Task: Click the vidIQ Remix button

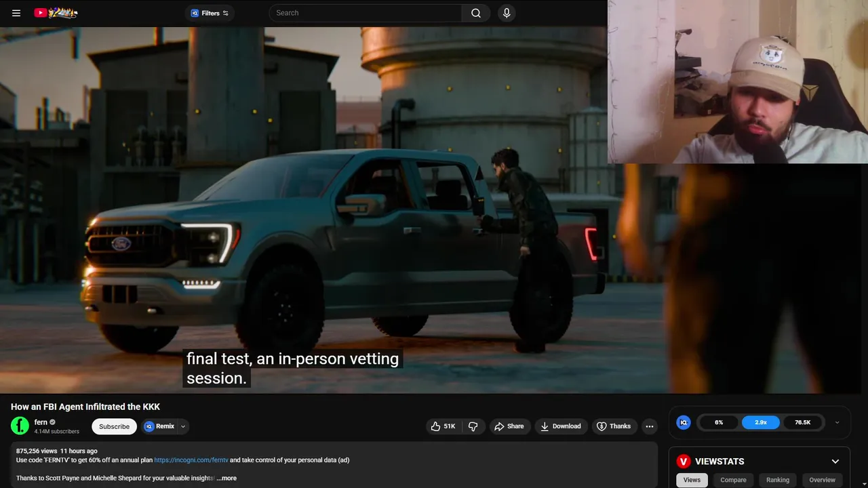Action: point(159,426)
